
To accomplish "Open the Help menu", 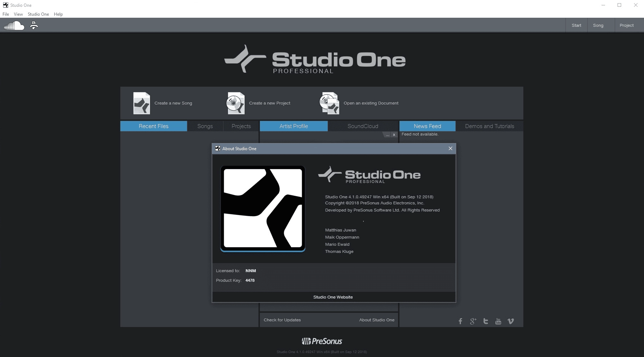I will point(58,14).
